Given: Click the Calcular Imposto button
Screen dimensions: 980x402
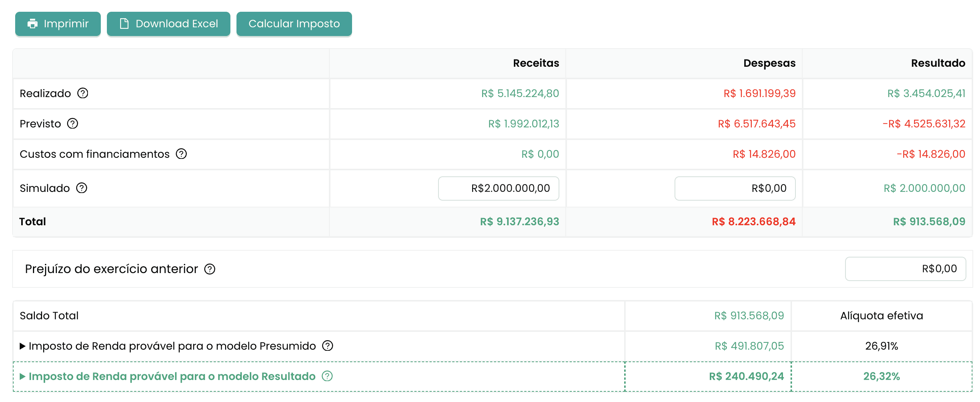Looking at the screenshot, I should [294, 24].
